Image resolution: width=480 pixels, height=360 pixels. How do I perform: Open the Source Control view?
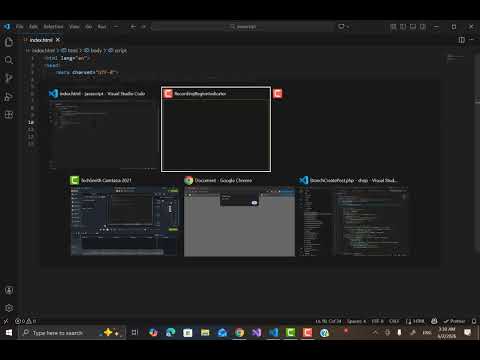pyautogui.click(x=9, y=78)
